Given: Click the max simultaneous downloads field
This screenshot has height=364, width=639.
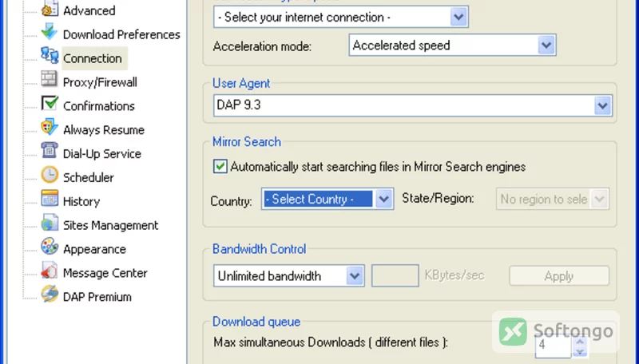Looking at the screenshot, I should click(553, 345).
